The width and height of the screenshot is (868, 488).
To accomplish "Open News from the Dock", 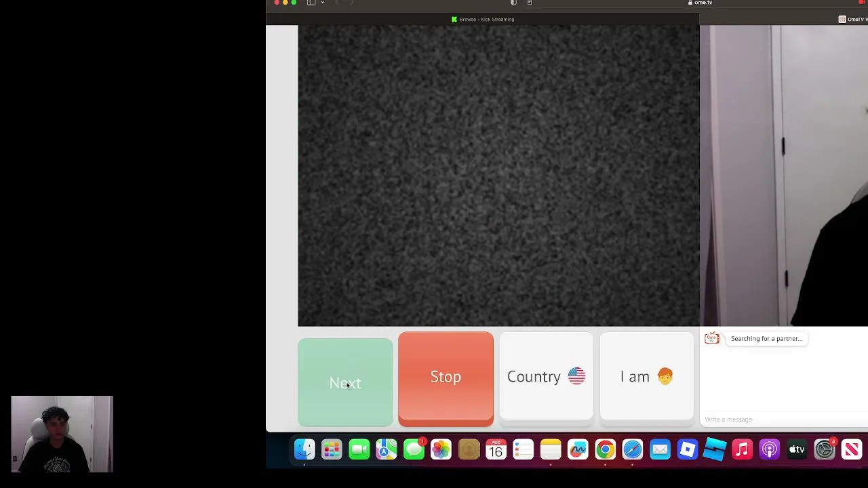I will point(851,449).
